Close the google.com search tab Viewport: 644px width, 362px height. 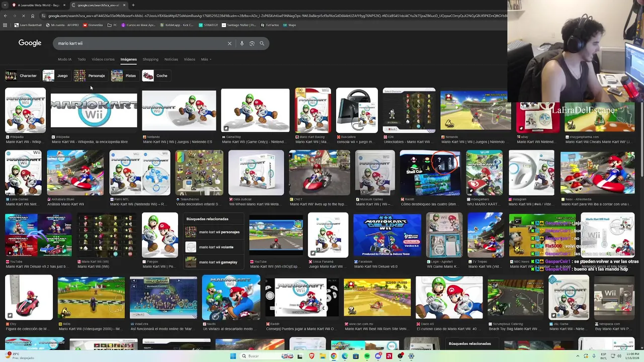[124, 5]
